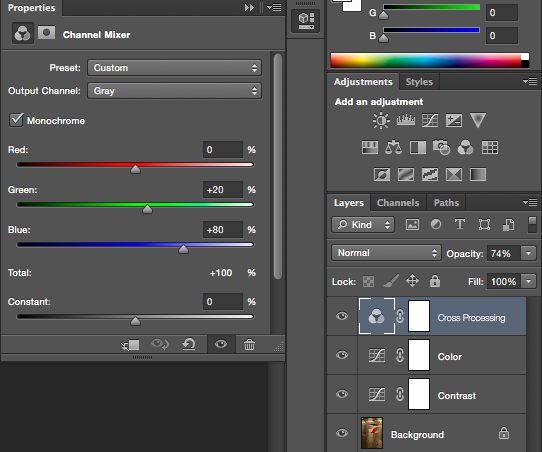The image size is (542, 452).
Task: Add a Levels adjustment
Action: (x=406, y=120)
